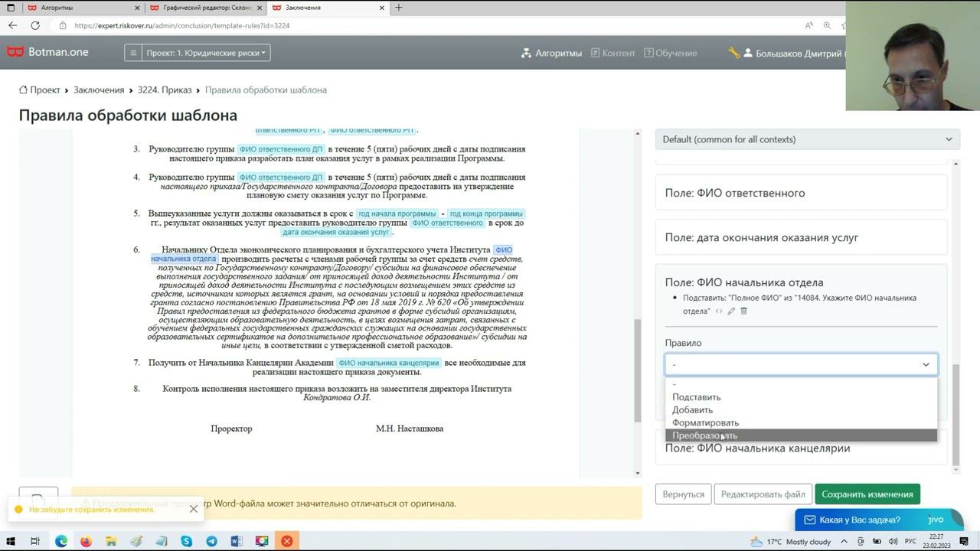
Task: Open the hamburger menu next to the project selector
Action: point(133,53)
